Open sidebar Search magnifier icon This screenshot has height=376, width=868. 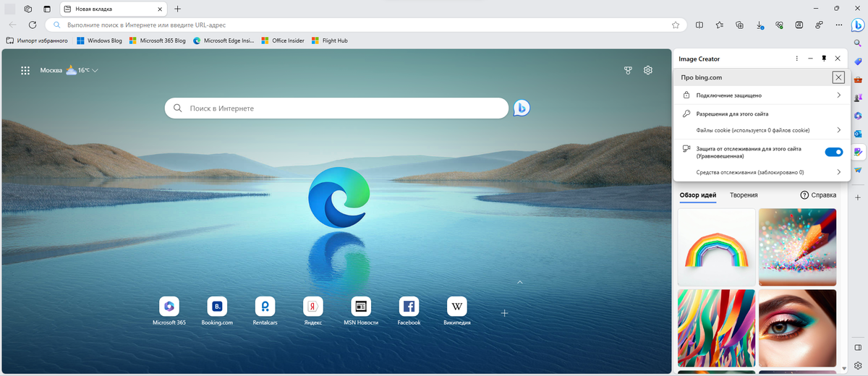tap(858, 43)
